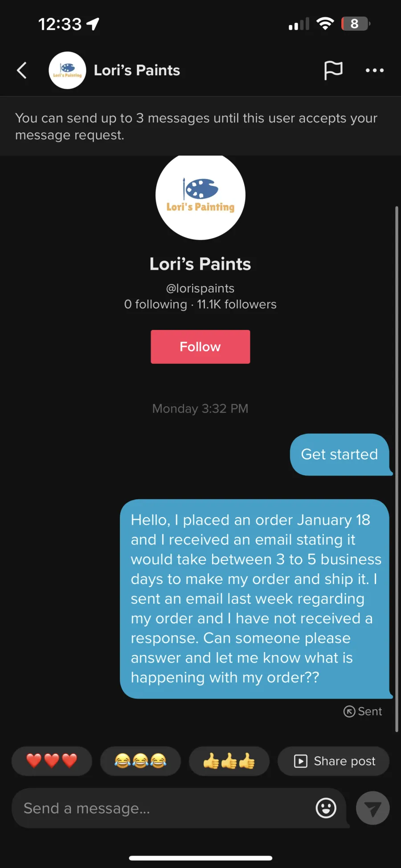Follow the Lori's Paints account
The width and height of the screenshot is (401, 868).
click(x=200, y=347)
